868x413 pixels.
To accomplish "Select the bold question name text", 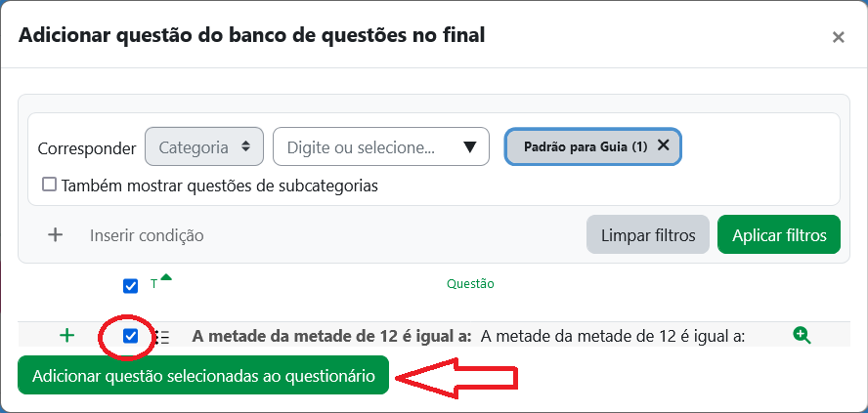I will pyautogui.click(x=331, y=337).
